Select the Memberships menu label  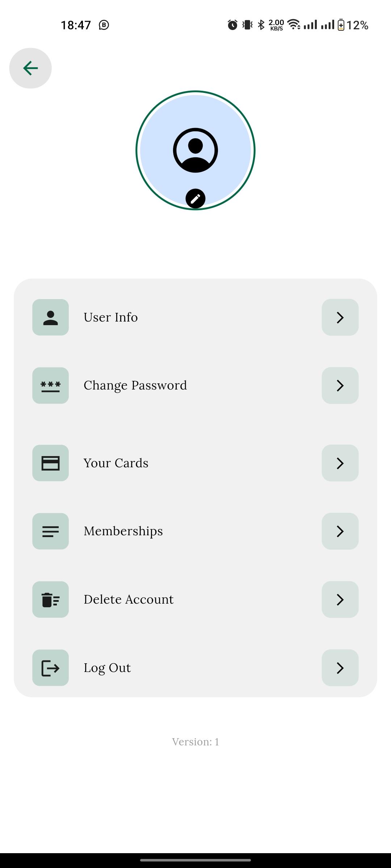(123, 531)
